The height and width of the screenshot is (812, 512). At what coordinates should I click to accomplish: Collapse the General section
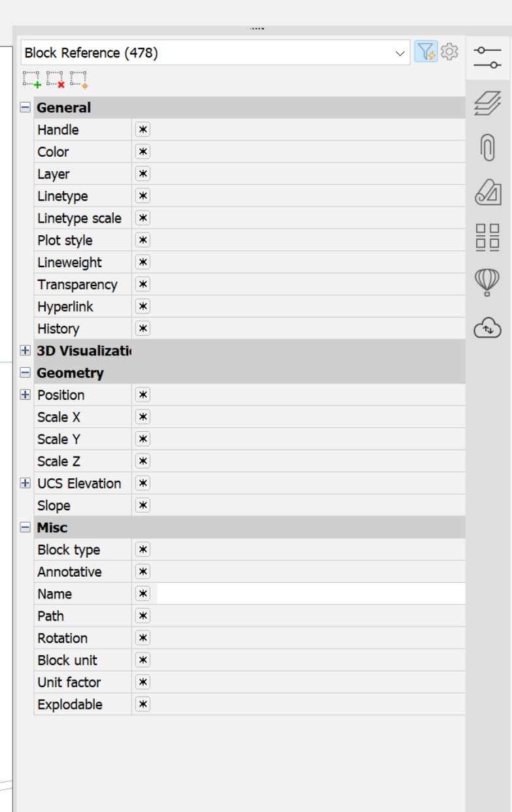[26, 108]
